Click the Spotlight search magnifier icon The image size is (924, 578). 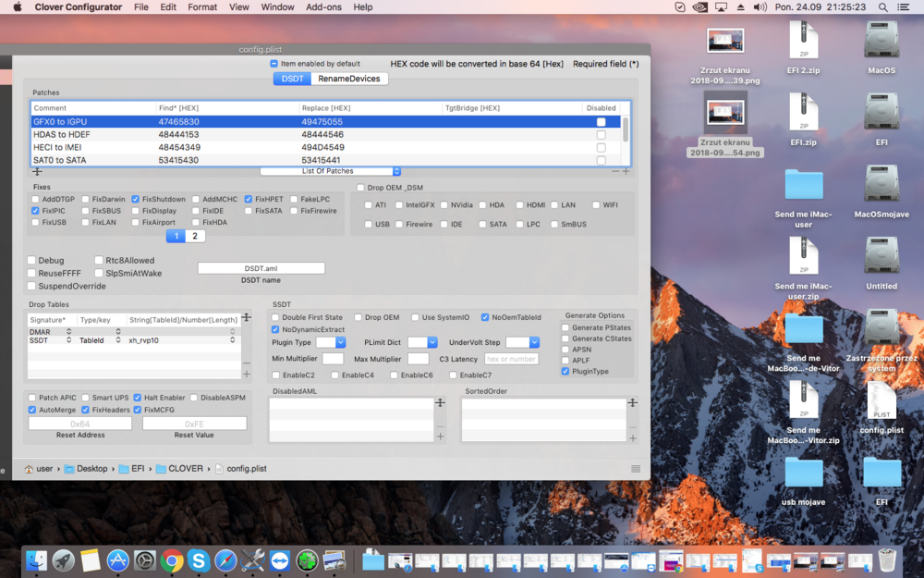click(x=881, y=7)
